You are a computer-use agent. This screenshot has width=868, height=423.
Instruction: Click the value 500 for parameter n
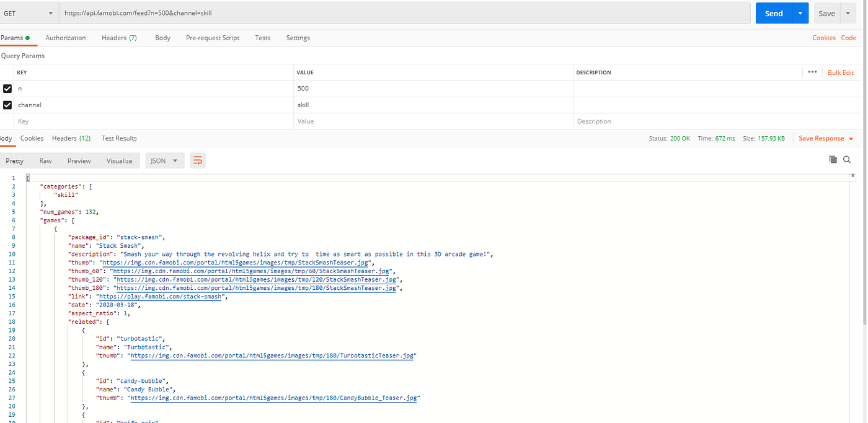433,89
